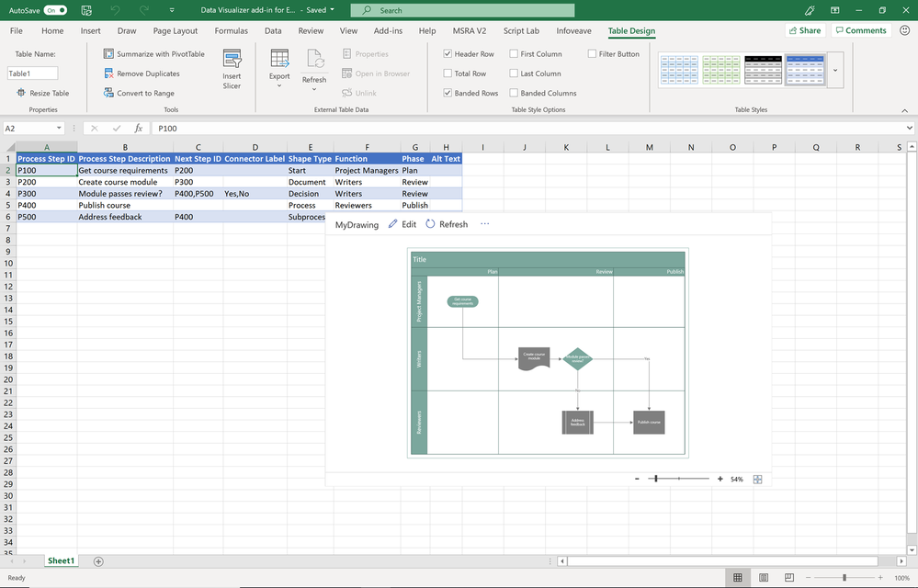Click the Share button
The height and width of the screenshot is (588, 918).
point(805,30)
